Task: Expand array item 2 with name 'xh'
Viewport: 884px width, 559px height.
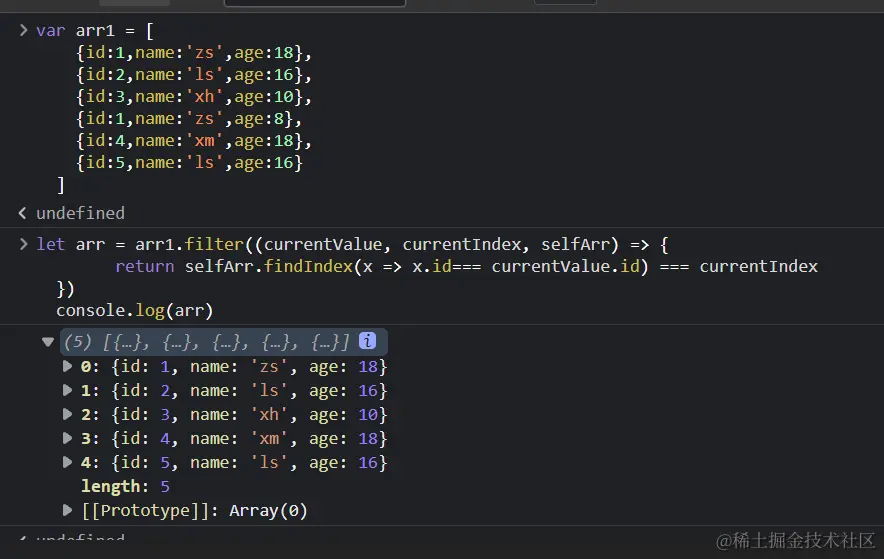Action: tap(67, 414)
